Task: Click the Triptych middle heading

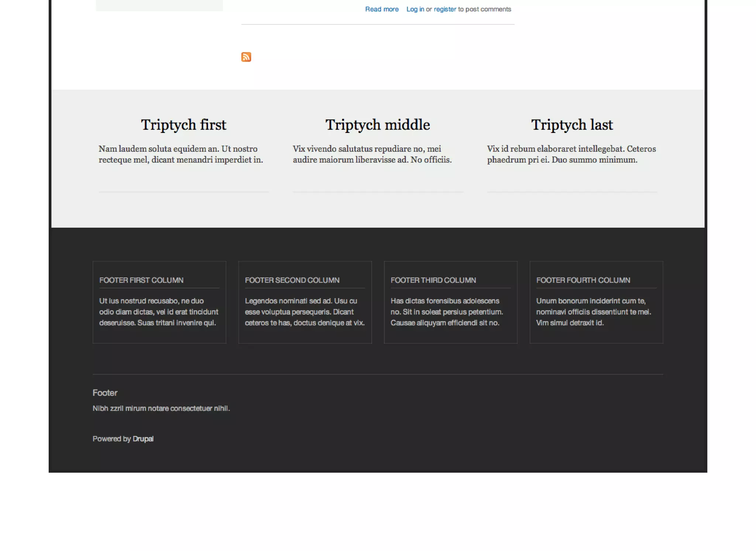Action: pyautogui.click(x=378, y=125)
